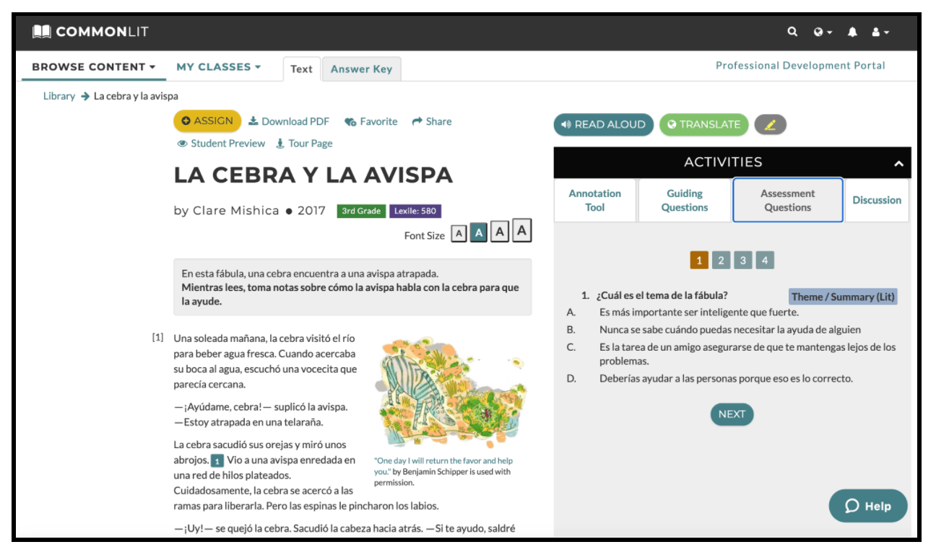Expand the Browse Content dropdown

(93, 67)
